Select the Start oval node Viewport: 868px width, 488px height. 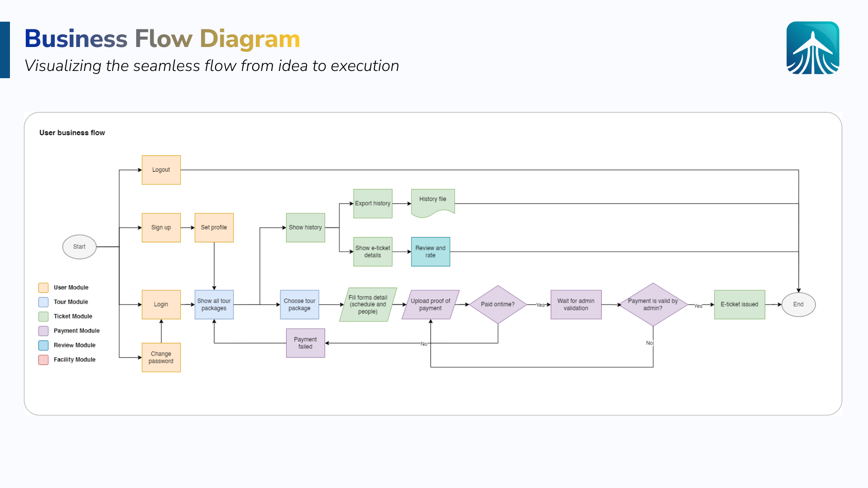tap(80, 247)
